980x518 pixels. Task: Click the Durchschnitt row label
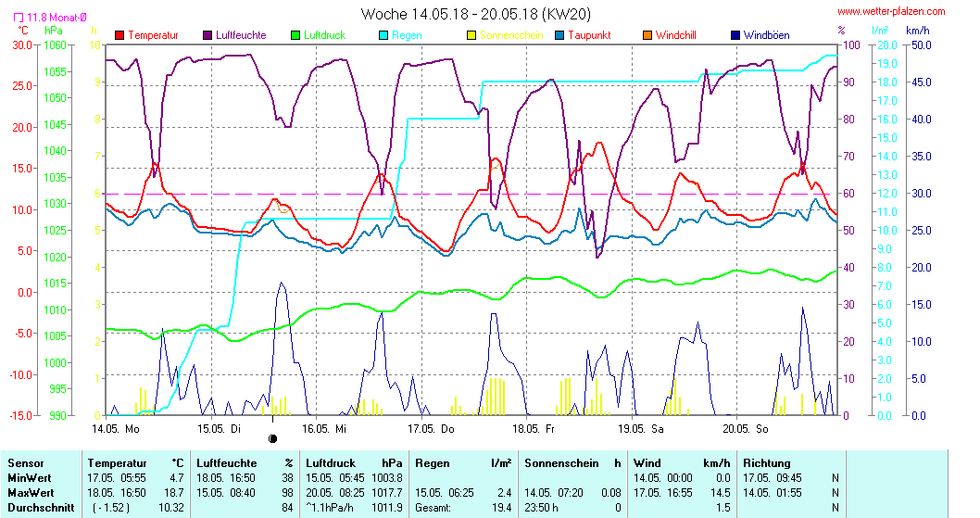[x=41, y=508]
